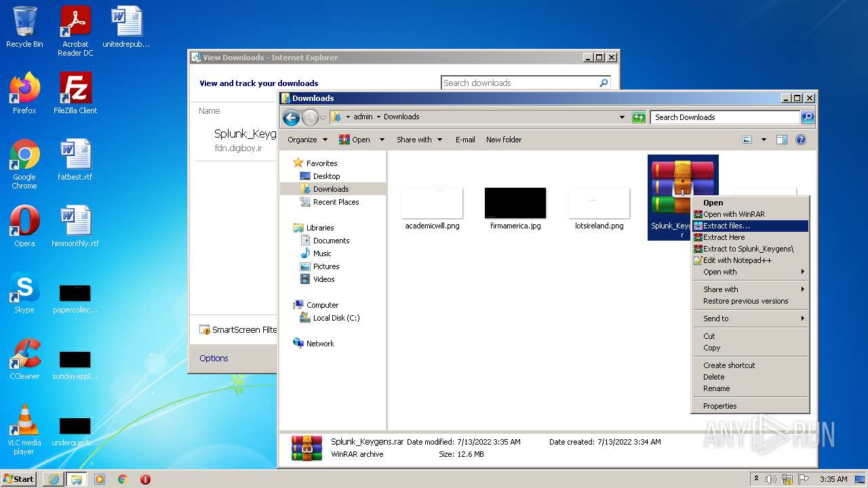The height and width of the screenshot is (488, 868).
Task: Launch VLC media player shortcut
Action: [24, 430]
